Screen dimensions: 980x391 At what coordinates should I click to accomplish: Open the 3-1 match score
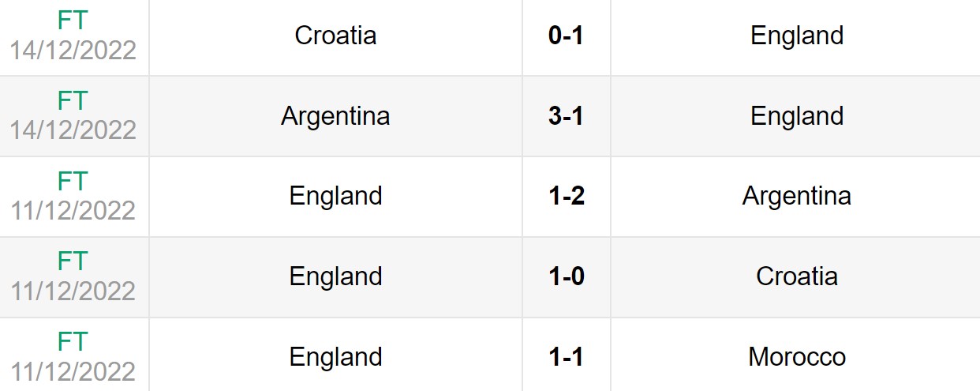click(x=566, y=116)
